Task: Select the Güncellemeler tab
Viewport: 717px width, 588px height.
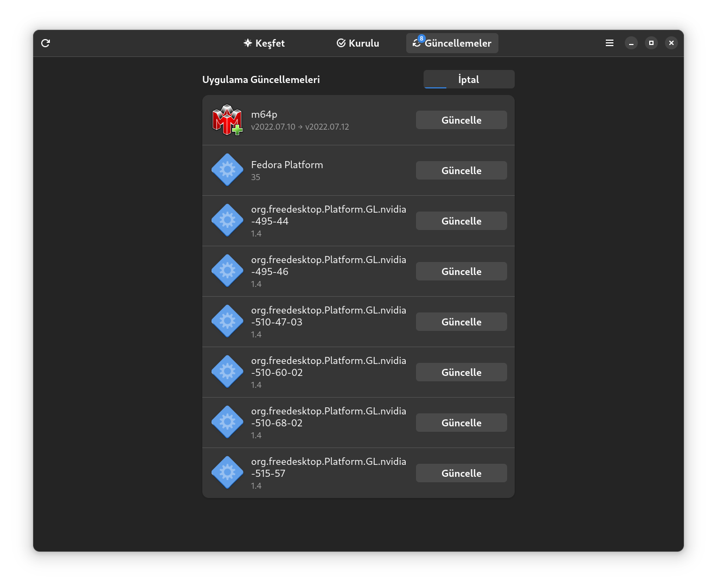Action: [452, 43]
